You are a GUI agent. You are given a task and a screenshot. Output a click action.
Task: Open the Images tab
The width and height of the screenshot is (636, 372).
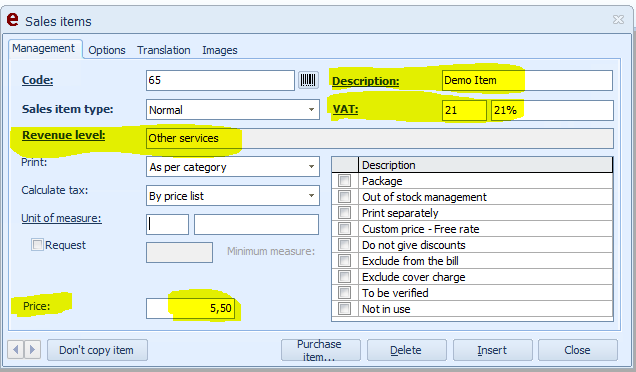coord(220,50)
